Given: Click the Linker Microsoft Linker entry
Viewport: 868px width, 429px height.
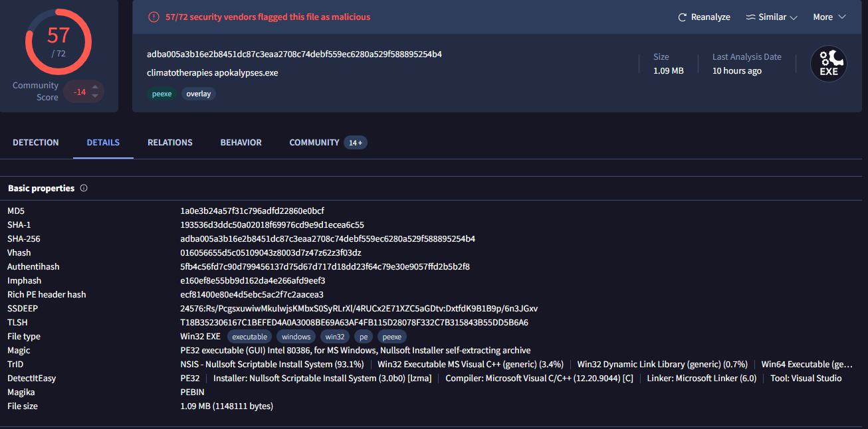Looking at the screenshot, I should click(702, 379).
